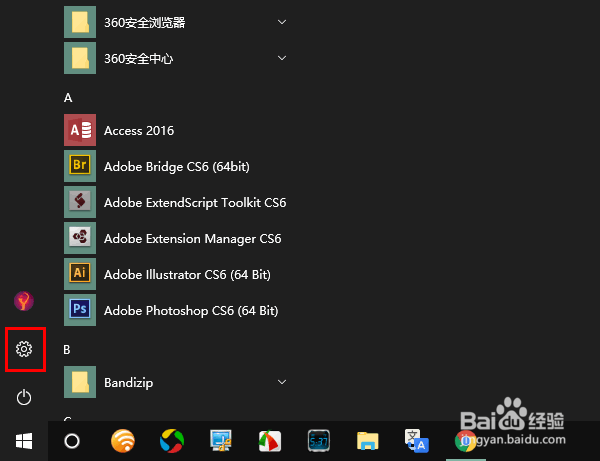600x461 pixels.
Task: Open the Settings gear icon
Action: click(x=24, y=349)
